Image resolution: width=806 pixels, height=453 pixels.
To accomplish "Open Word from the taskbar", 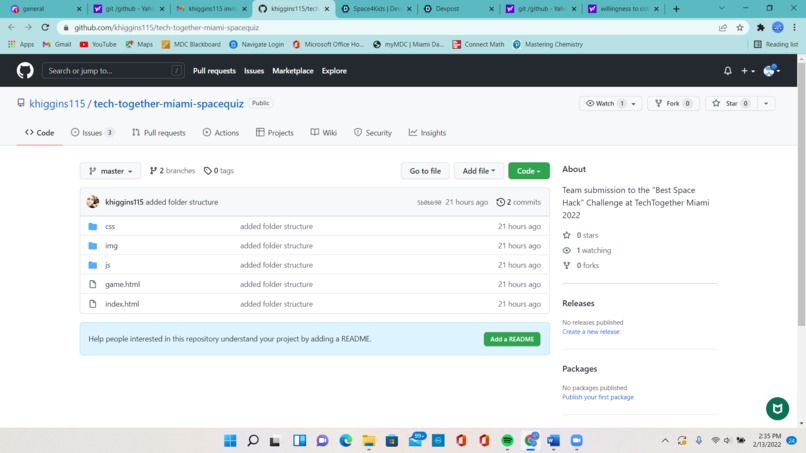I will tap(553, 441).
